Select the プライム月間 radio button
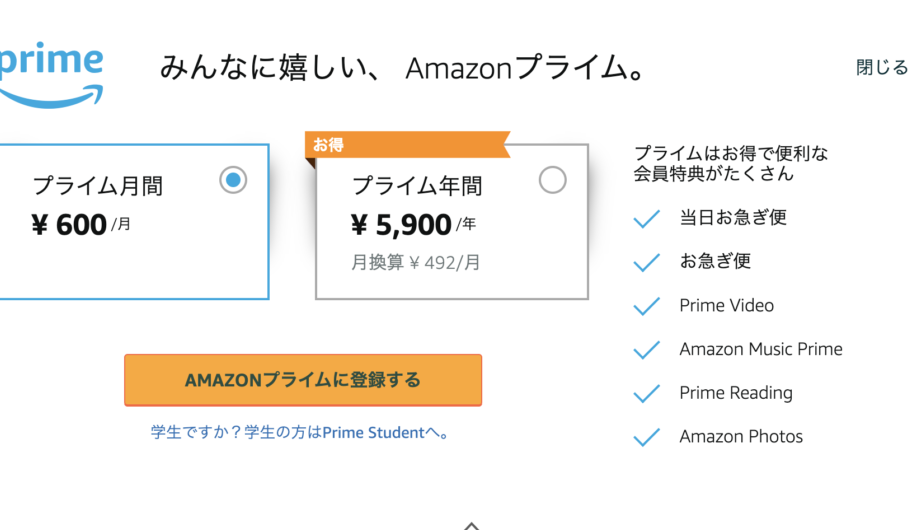 point(233,180)
